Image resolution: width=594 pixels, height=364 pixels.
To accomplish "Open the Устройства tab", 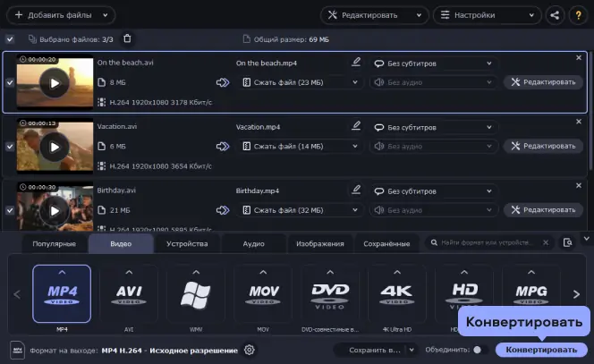I will [187, 243].
